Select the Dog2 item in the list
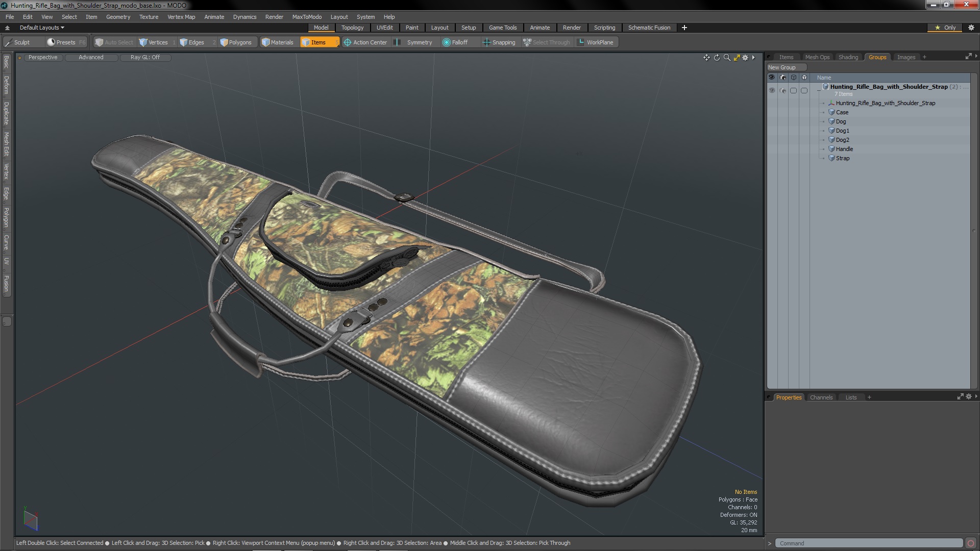The image size is (980, 551). (x=842, y=140)
